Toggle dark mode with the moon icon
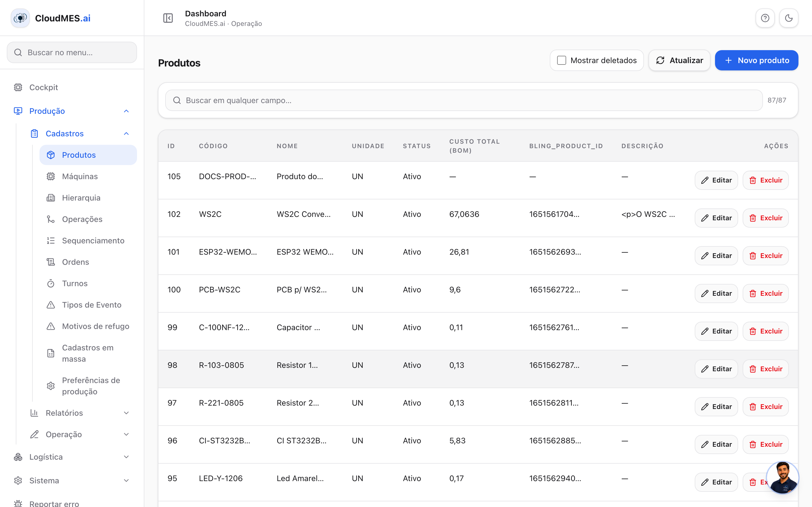The image size is (812, 507). tap(789, 18)
